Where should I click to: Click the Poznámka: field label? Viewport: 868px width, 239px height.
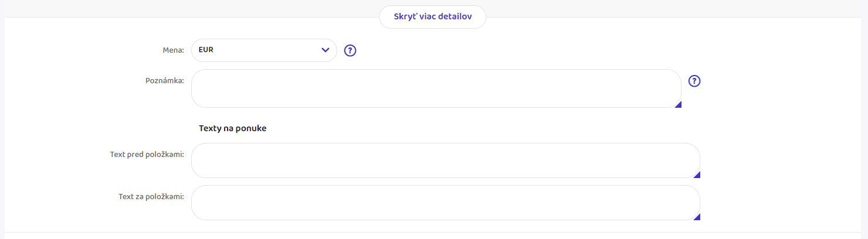(x=164, y=80)
